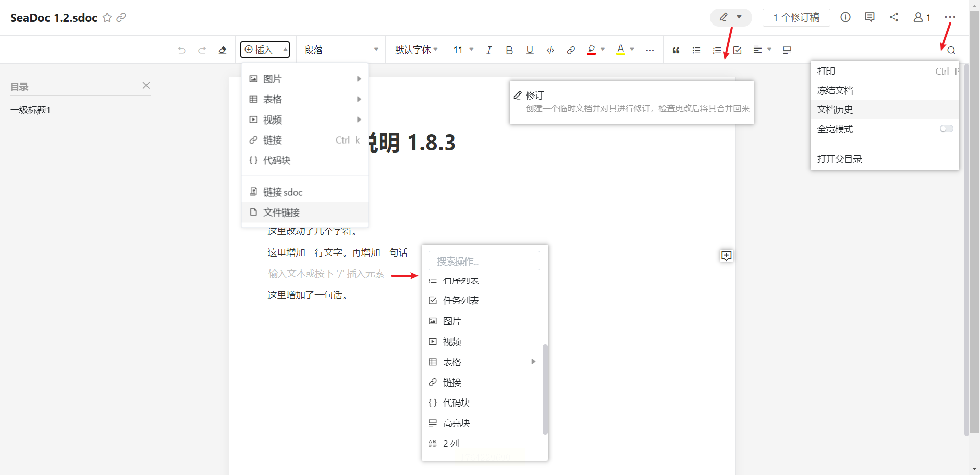Open the font color picker
The image size is (980, 475).
(625, 50)
